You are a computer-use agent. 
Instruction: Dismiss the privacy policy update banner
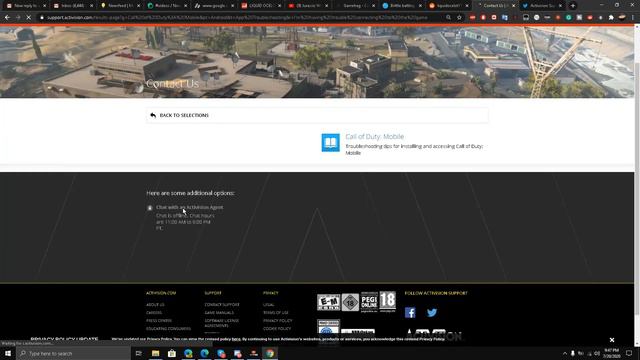click(x=612, y=340)
